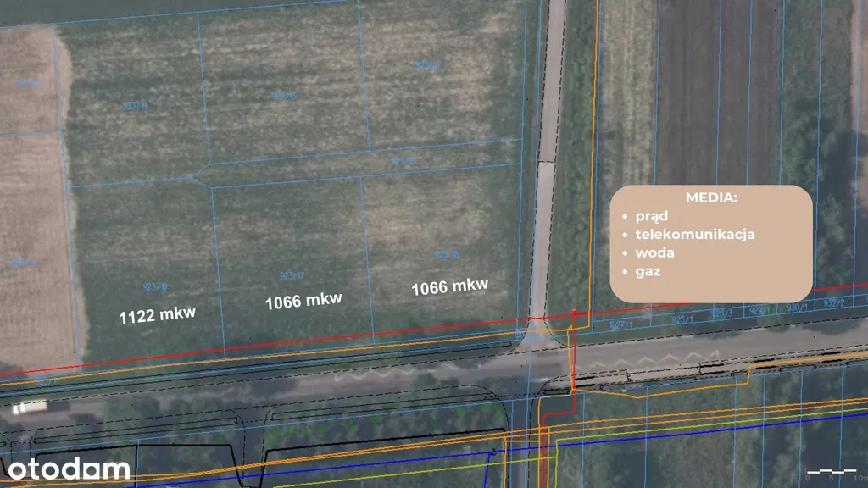Click the MEDIA heading in info box
The image size is (868, 488).
tap(711, 197)
